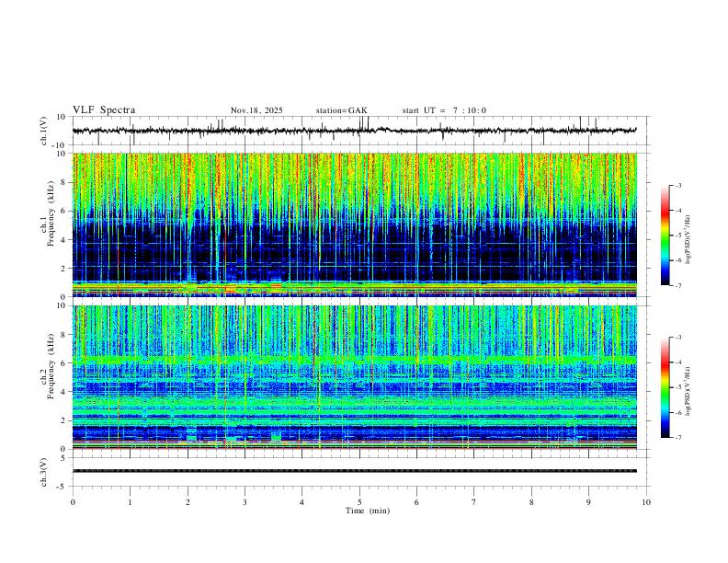Click the 'Time (min)' axis title
The height and width of the screenshot is (563, 728).
368,511
